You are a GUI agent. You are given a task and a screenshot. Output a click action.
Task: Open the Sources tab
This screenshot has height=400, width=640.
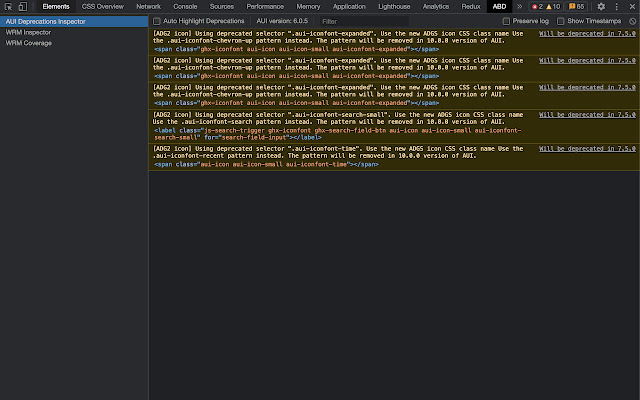tap(222, 7)
